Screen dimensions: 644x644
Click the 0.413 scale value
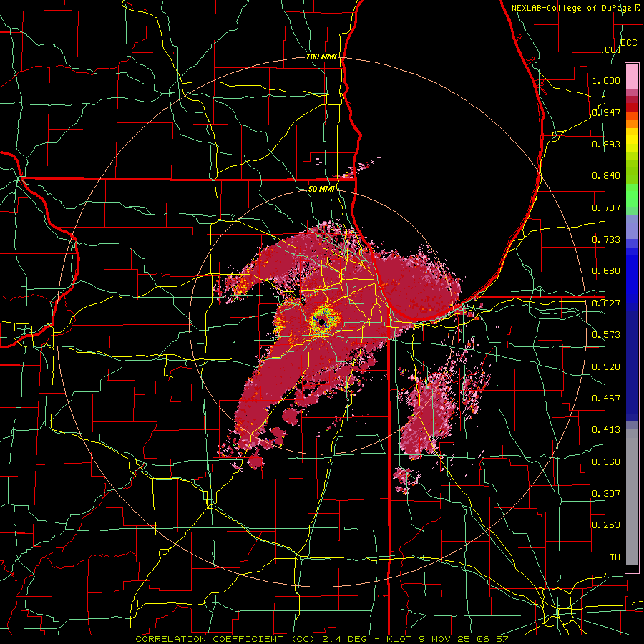pyautogui.click(x=606, y=430)
